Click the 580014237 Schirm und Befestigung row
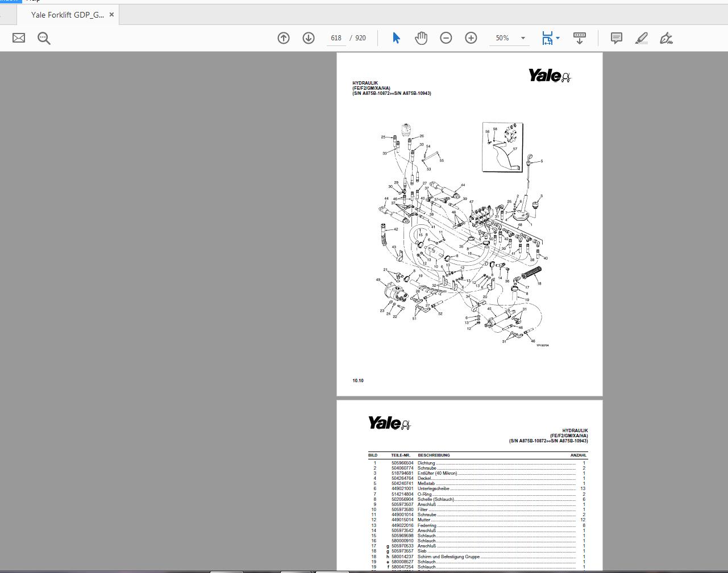The width and height of the screenshot is (728, 573). click(477, 557)
